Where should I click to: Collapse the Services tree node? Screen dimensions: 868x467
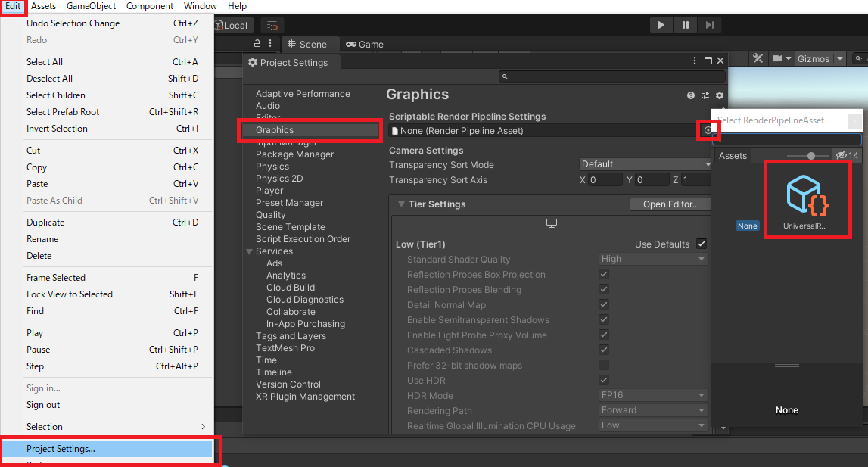click(x=249, y=251)
